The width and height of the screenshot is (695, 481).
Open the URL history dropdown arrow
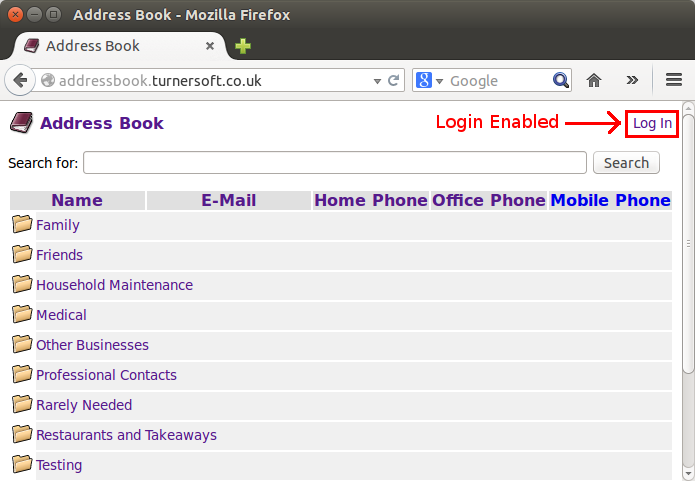(x=377, y=81)
